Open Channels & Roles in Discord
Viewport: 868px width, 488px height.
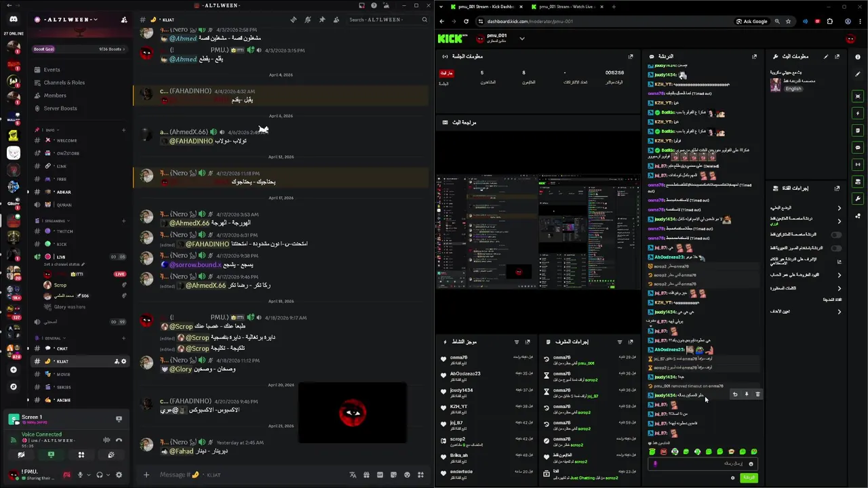pos(64,82)
